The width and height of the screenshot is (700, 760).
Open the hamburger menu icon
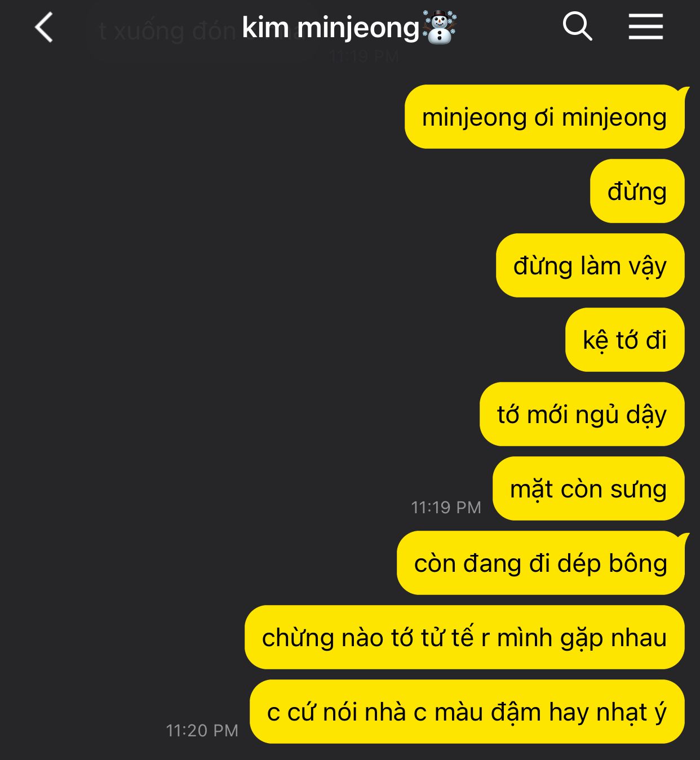[x=646, y=27]
